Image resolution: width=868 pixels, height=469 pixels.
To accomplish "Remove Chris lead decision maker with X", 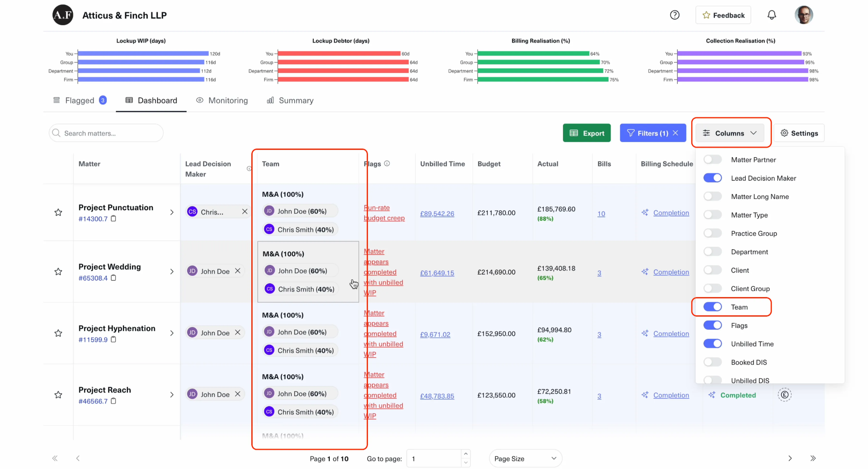I will pos(245,211).
